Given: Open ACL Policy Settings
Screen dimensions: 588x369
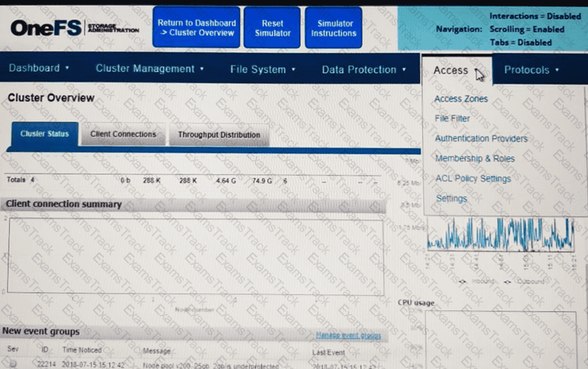Looking at the screenshot, I should [x=472, y=178].
